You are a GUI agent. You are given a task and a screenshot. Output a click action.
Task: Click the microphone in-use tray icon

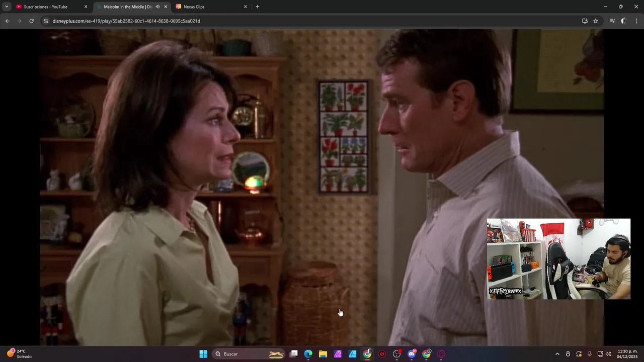click(590, 354)
